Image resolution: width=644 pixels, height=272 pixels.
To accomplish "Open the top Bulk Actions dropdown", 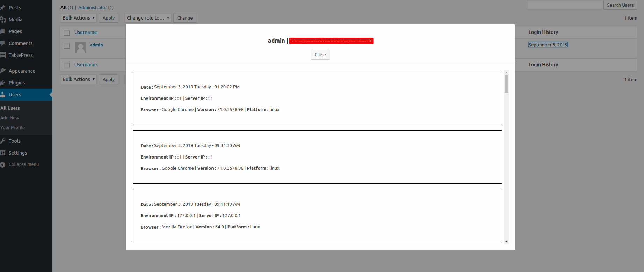I will click(78, 18).
